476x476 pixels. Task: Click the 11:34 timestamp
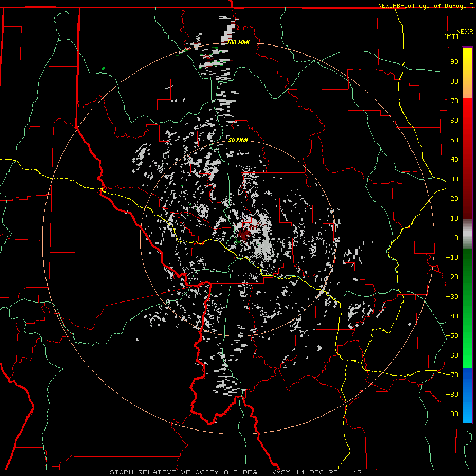355,472
